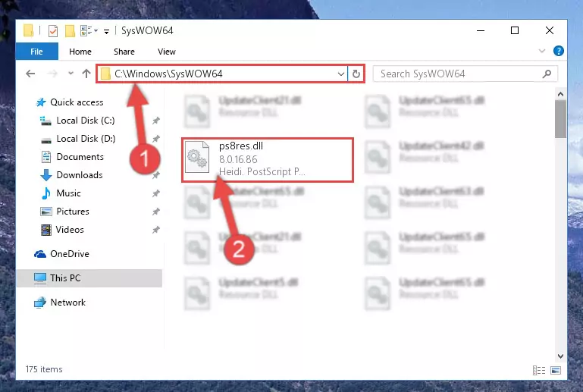Click the Pictures icon in sidebar
583x392 pixels.
pyautogui.click(x=46, y=212)
